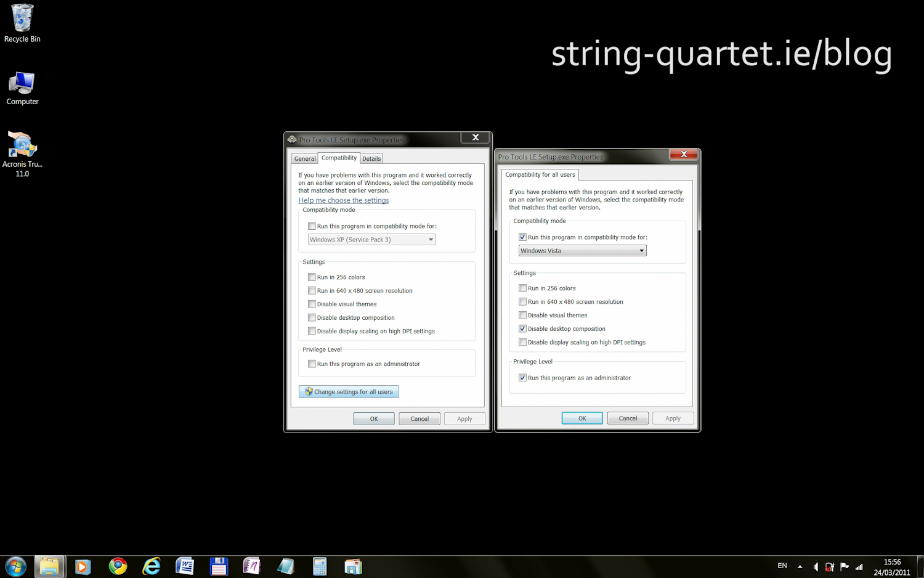Show hidden system tray icons
The width and height of the screenshot is (924, 578).
click(x=800, y=566)
